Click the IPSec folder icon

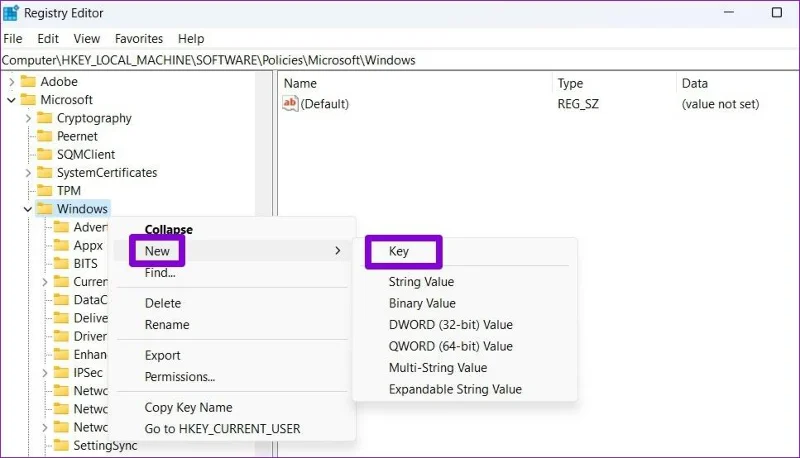[x=61, y=372]
